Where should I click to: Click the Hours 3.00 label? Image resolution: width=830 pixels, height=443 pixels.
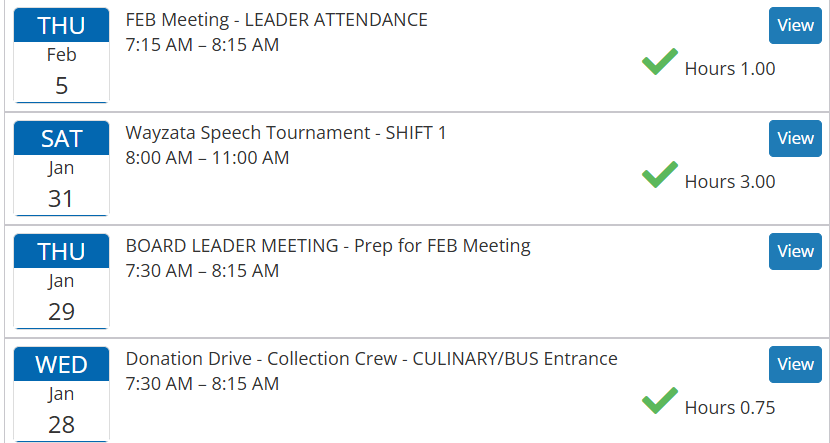pyautogui.click(x=730, y=182)
